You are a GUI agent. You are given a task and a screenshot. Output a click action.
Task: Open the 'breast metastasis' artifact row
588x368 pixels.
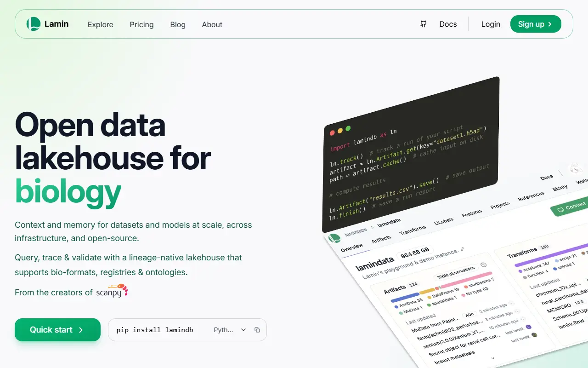[454, 357]
